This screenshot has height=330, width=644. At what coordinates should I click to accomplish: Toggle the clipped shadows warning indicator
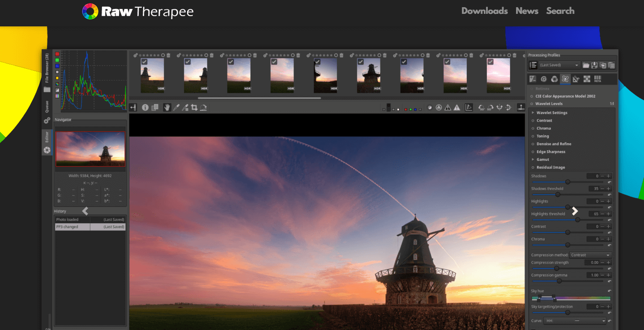pyautogui.click(x=448, y=107)
